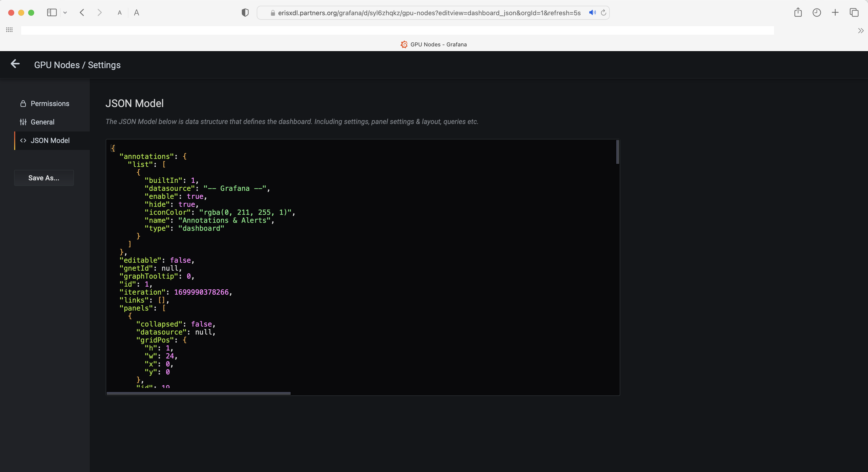Toggle the Safari sidebar button

52,13
